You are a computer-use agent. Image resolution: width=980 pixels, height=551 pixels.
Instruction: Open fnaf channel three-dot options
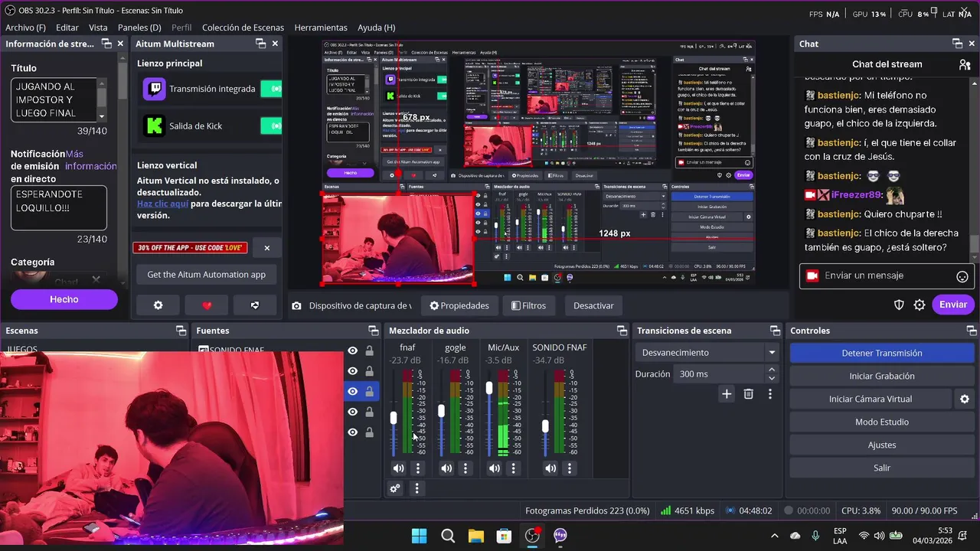pyautogui.click(x=418, y=468)
